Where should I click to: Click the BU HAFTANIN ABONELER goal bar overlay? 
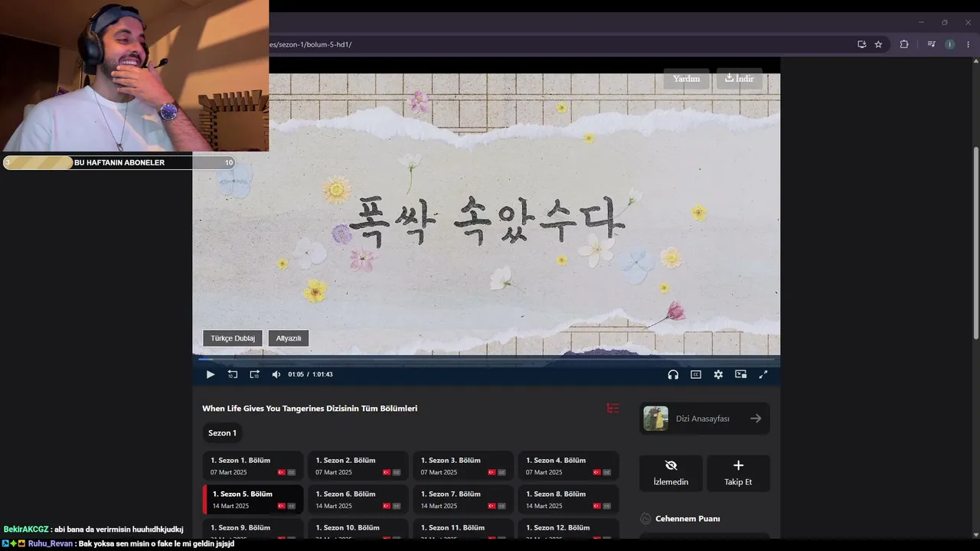[119, 162]
